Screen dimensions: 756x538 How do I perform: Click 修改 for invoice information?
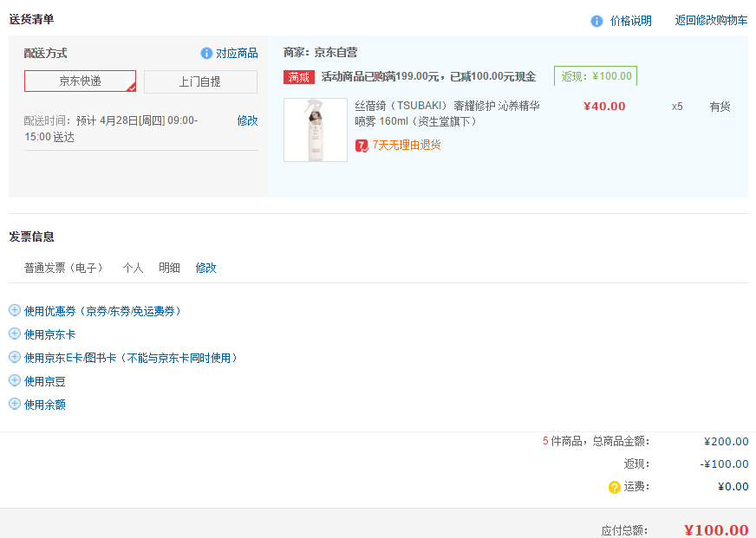pyautogui.click(x=205, y=268)
